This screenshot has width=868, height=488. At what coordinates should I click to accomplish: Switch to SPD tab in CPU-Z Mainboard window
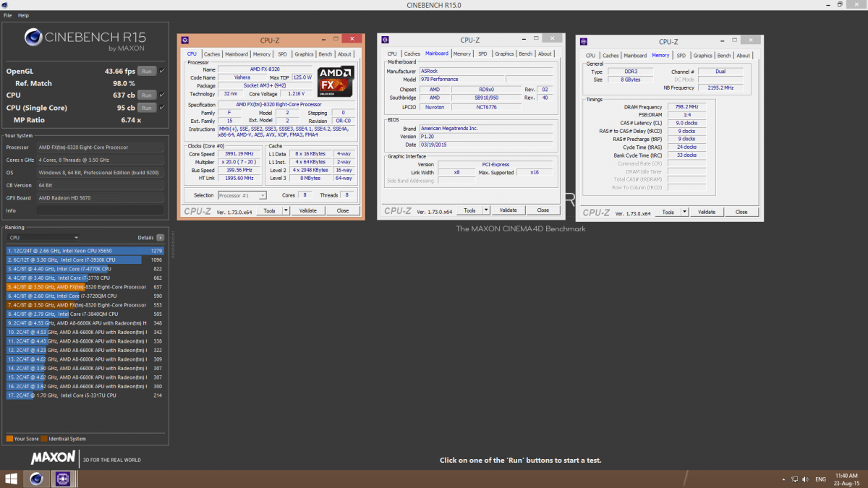tap(482, 53)
